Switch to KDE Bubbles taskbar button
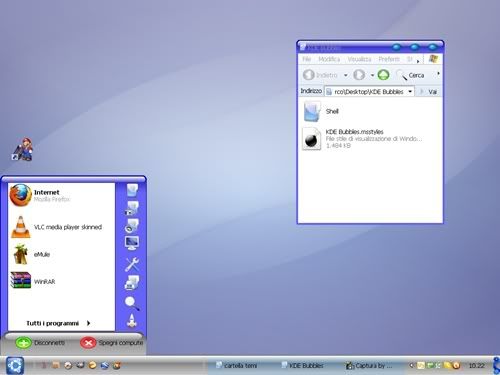This screenshot has height=375, width=500. 303,366
